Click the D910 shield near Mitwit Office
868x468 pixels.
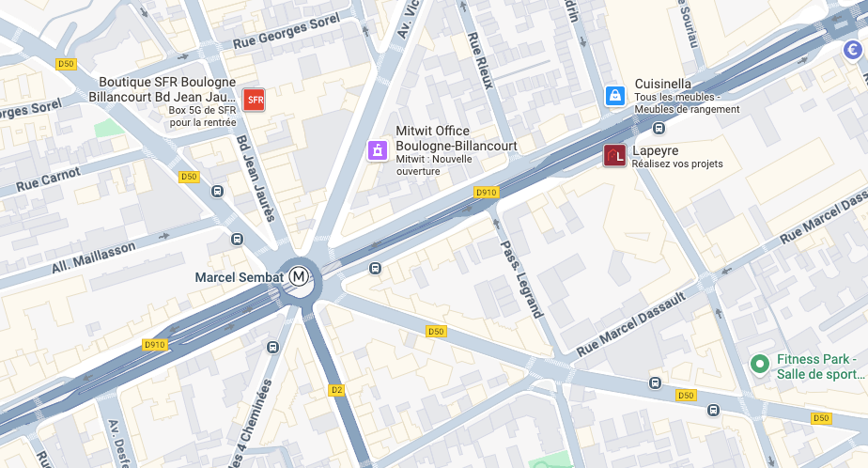tap(487, 193)
